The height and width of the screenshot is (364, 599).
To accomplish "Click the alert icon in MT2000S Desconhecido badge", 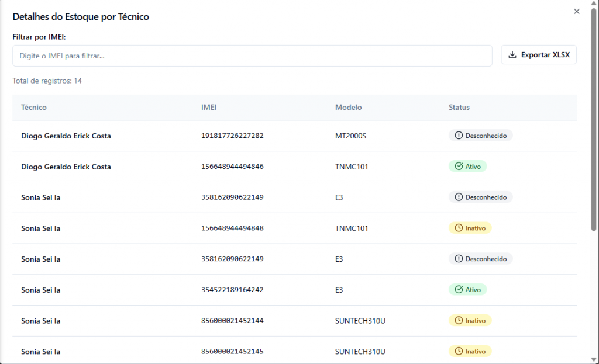I will (x=459, y=136).
